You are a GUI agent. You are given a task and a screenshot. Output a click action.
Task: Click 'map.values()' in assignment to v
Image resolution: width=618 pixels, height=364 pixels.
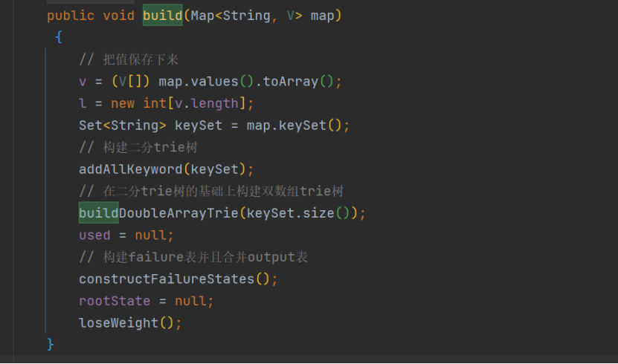tap(206, 82)
